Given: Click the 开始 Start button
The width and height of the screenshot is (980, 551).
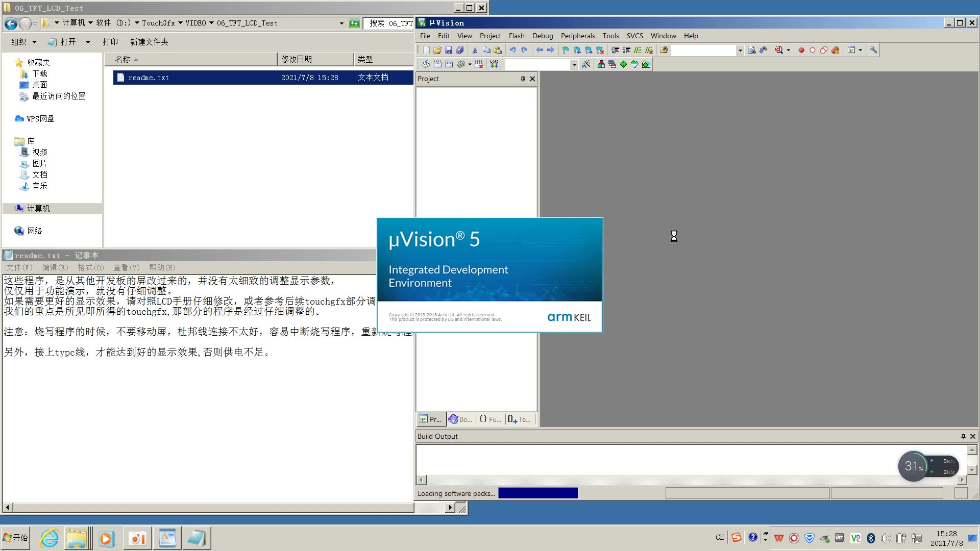Looking at the screenshot, I should click(x=15, y=538).
